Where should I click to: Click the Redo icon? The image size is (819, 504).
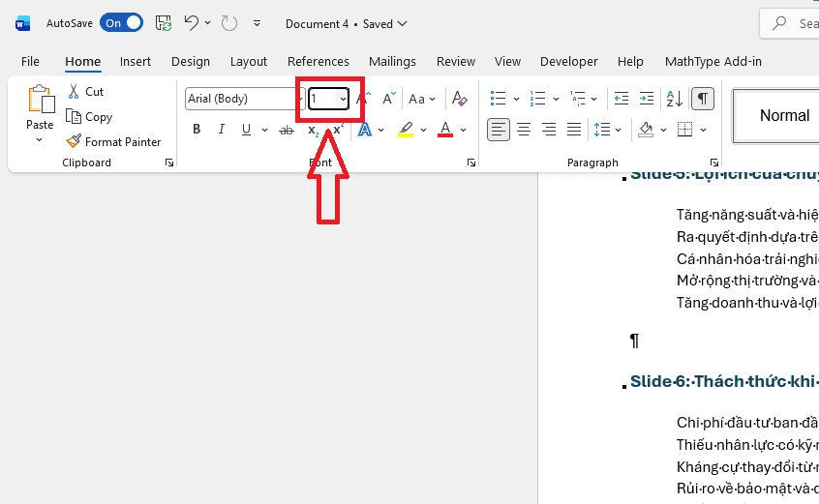[x=228, y=23]
